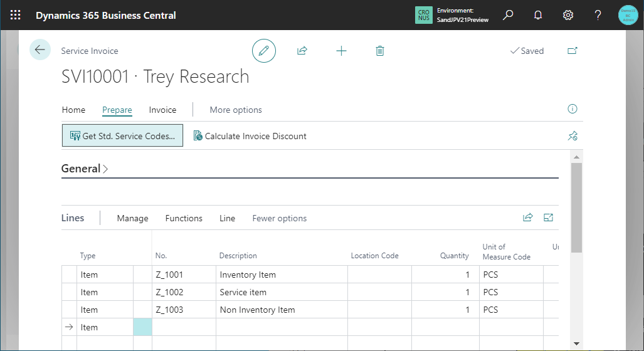644x351 pixels.
Task: Open the search magnifier icon
Action: click(508, 15)
